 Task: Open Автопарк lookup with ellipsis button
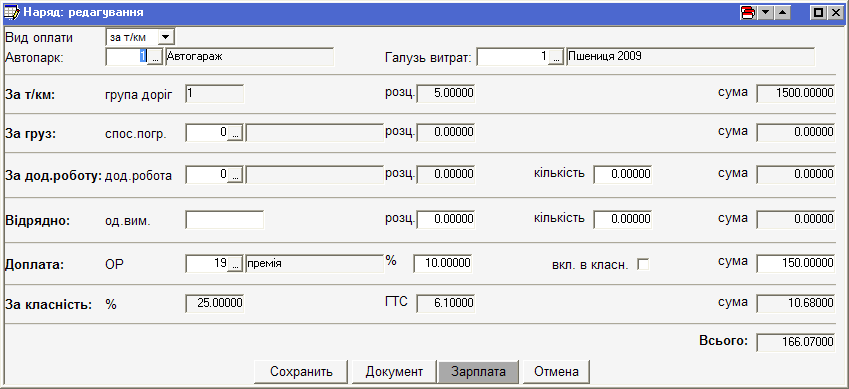point(155,57)
